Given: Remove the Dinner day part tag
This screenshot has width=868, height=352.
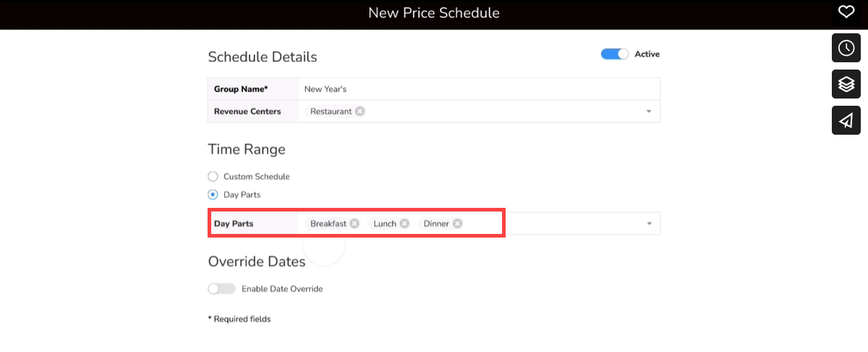Looking at the screenshot, I should 457,224.
